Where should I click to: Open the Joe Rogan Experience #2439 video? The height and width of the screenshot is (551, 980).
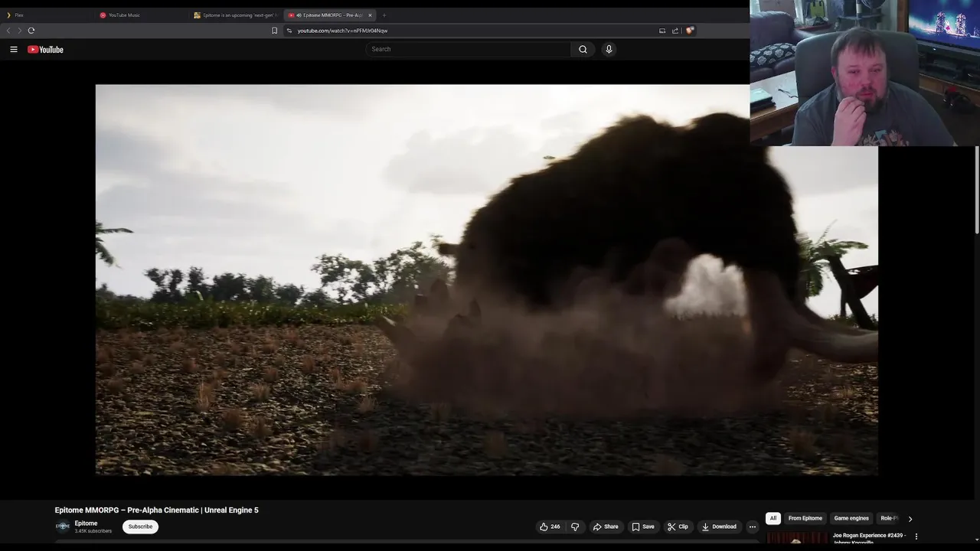tap(868, 539)
